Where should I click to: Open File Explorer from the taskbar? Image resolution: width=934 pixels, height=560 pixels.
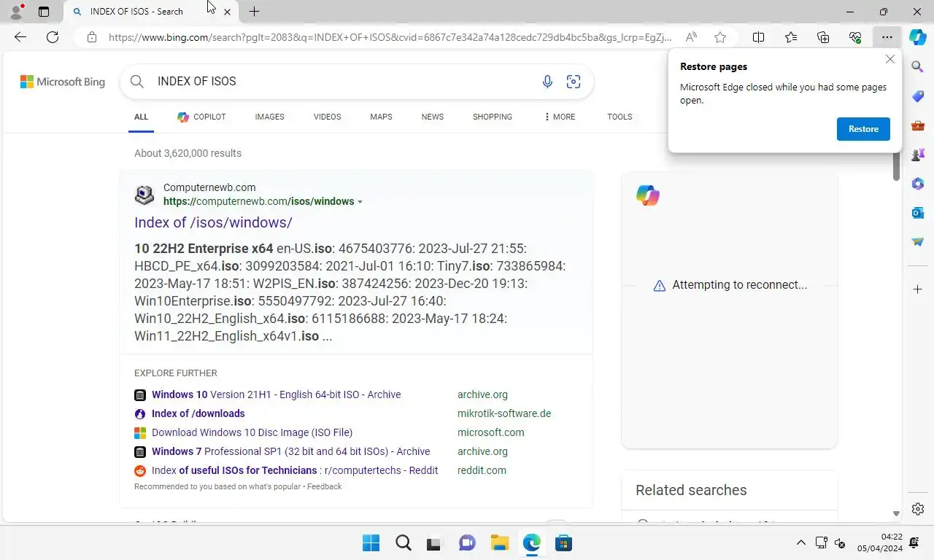point(499,543)
